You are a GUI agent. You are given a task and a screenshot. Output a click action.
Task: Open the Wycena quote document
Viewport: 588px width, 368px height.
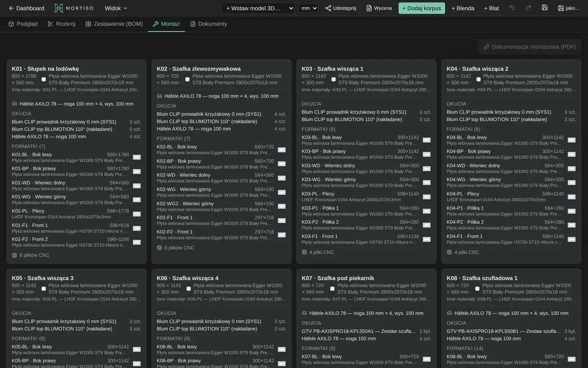(x=379, y=8)
